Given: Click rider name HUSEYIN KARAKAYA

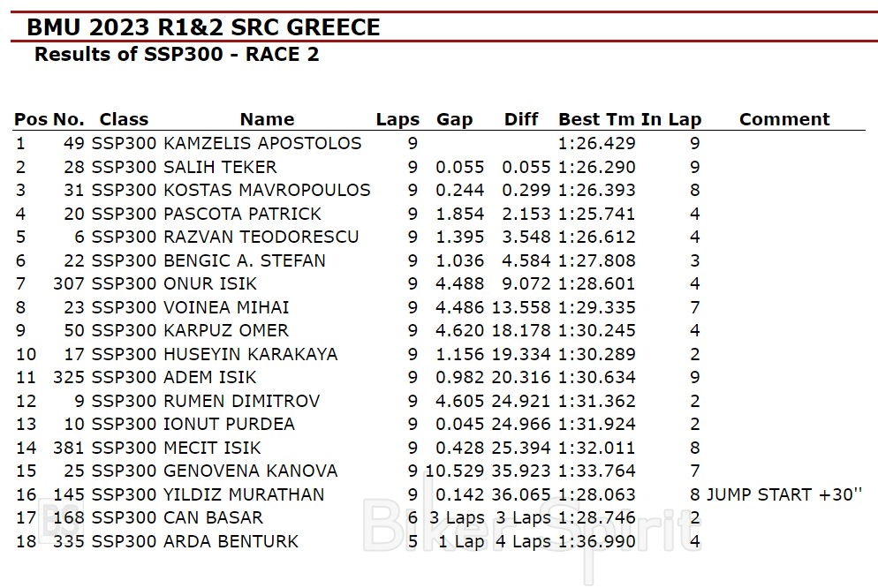Looking at the screenshot, I should tap(250, 354).
